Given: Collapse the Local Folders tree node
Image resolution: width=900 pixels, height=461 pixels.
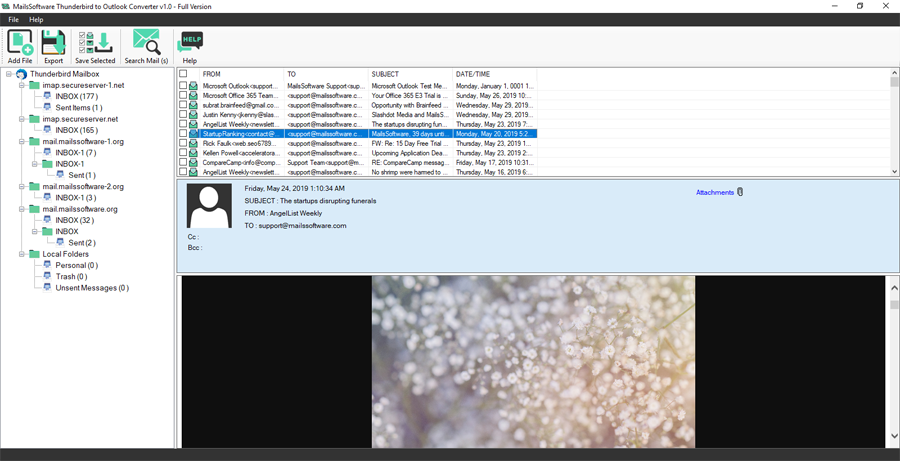Looking at the screenshot, I should (x=21, y=254).
